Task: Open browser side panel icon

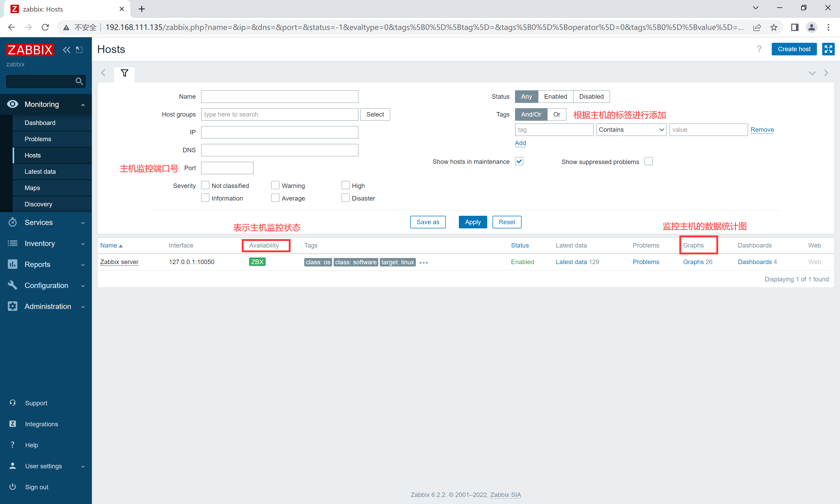Action: [795, 27]
